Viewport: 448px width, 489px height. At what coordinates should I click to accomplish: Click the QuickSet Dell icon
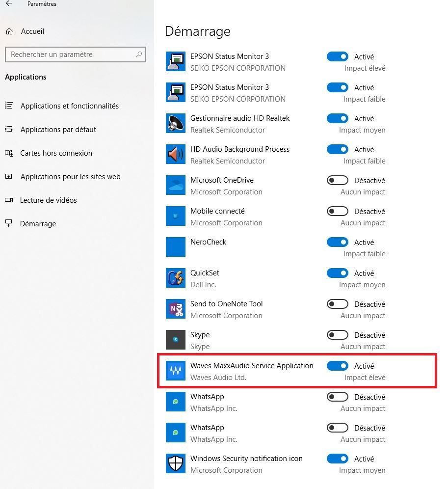[x=176, y=277]
